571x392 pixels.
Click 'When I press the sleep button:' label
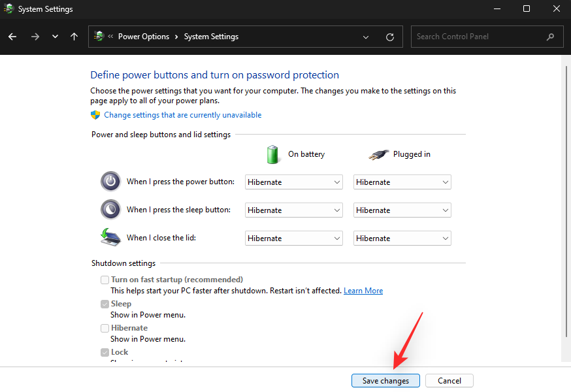pyautogui.click(x=178, y=210)
